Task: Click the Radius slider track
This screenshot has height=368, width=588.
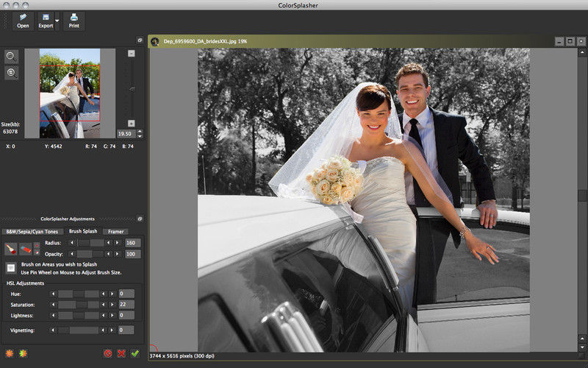Action: [x=91, y=243]
